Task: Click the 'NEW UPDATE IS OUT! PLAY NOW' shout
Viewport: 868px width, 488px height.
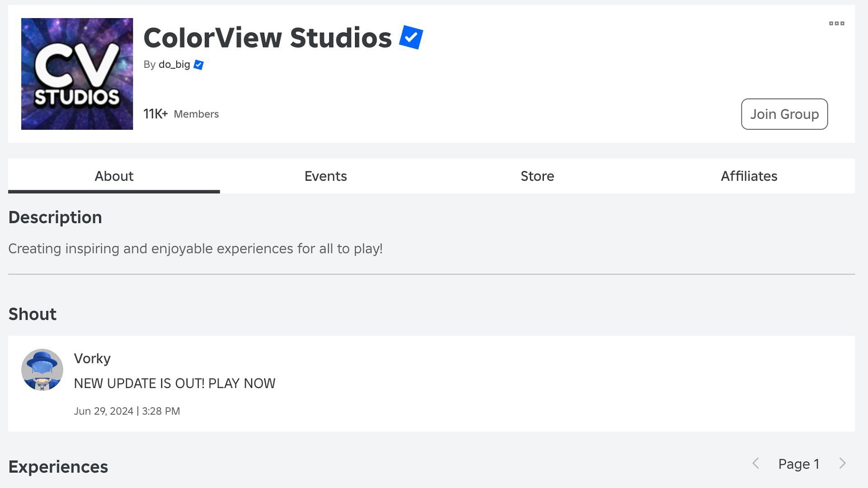Action: click(x=175, y=383)
